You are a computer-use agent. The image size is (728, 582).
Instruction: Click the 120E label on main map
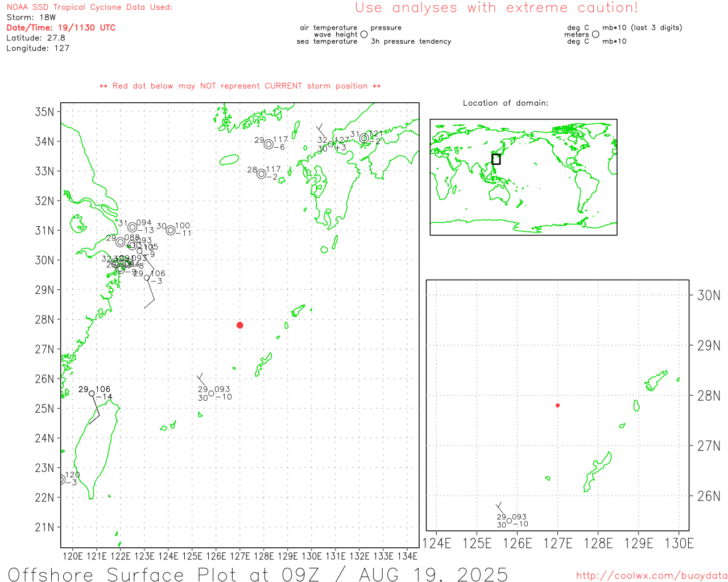click(x=72, y=556)
